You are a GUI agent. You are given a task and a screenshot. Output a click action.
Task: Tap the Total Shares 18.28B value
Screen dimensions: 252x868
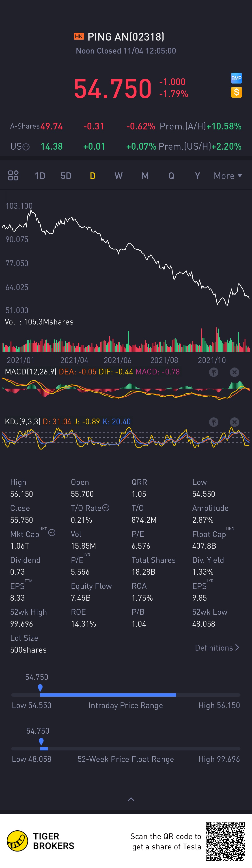pyautogui.click(x=144, y=572)
